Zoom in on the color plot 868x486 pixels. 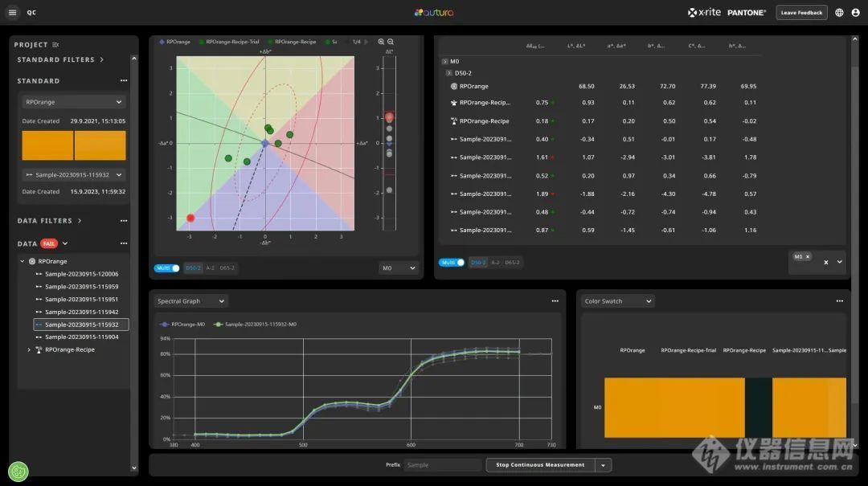coord(381,42)
